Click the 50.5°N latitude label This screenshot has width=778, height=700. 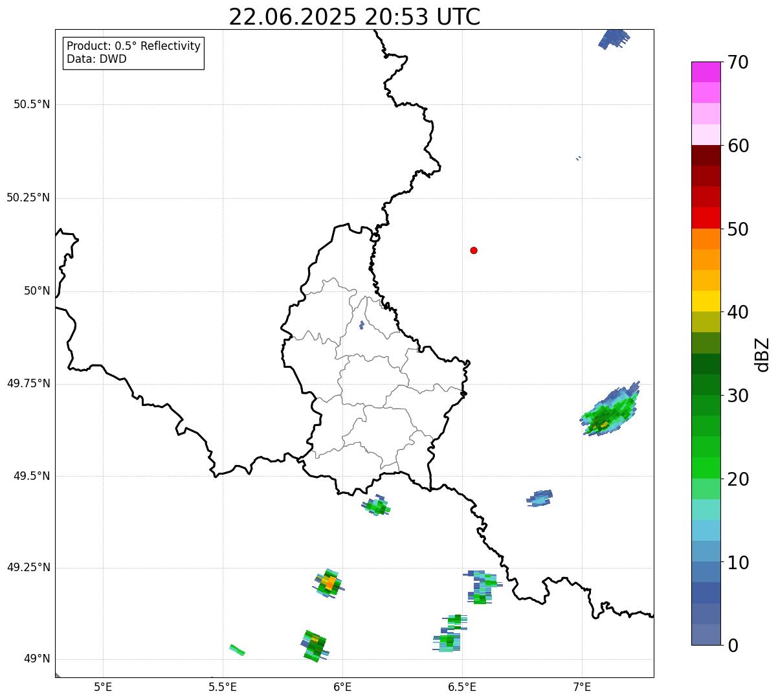pyautogui.click(x=32, y=104)
